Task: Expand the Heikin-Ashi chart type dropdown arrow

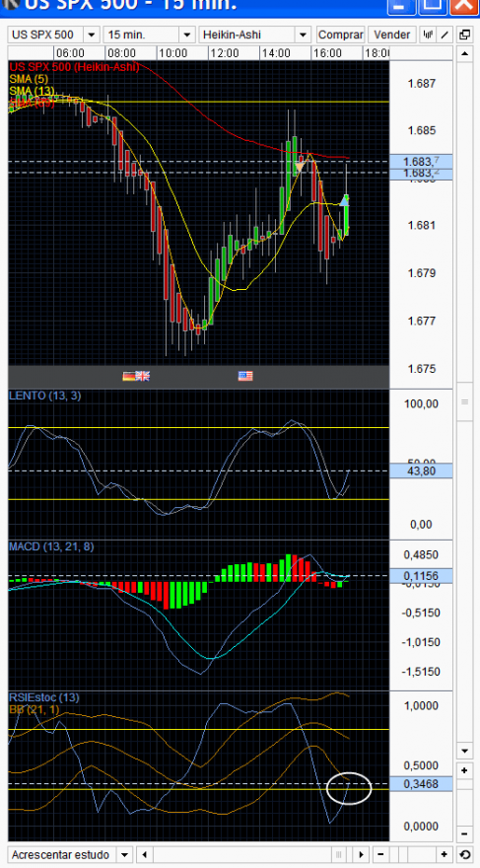Action: click(303, 35)
